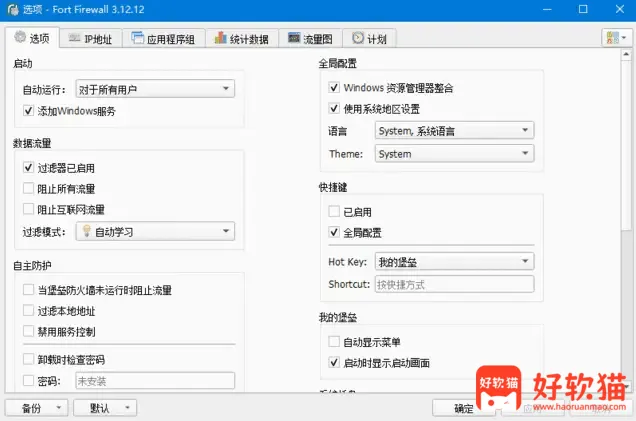This screenshot has height=421, width=636.
Task: Click the scrollbar up arrow
Action: click(626, 55)
